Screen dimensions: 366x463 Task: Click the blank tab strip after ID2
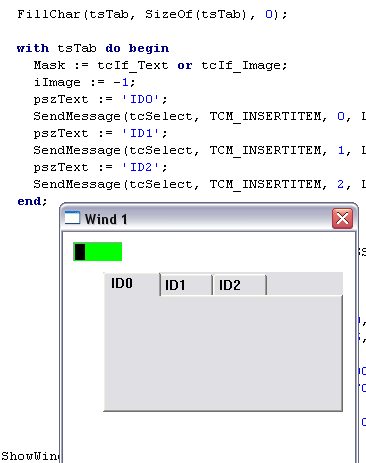click(305, 284)
